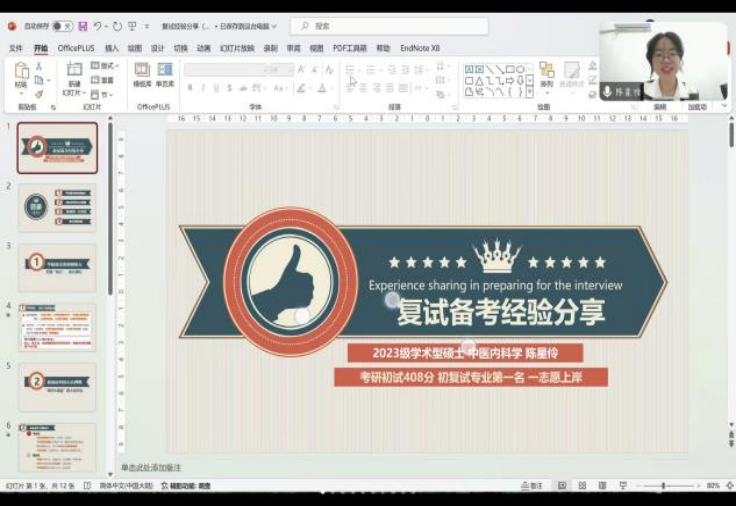Open the file save-location dropdown in title bar
The width and height of the screenshot is (737, 506).
274,26
